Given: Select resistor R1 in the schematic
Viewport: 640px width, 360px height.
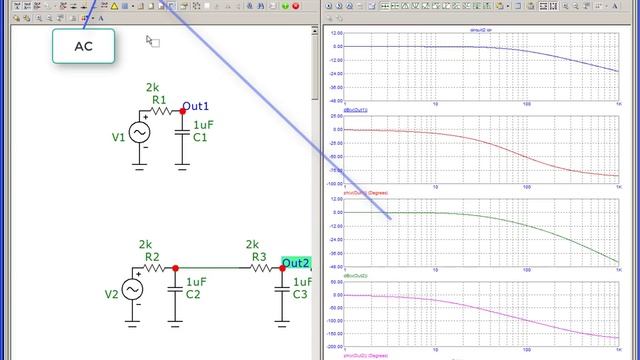Looking at the screenshot, I should (162, 111).
